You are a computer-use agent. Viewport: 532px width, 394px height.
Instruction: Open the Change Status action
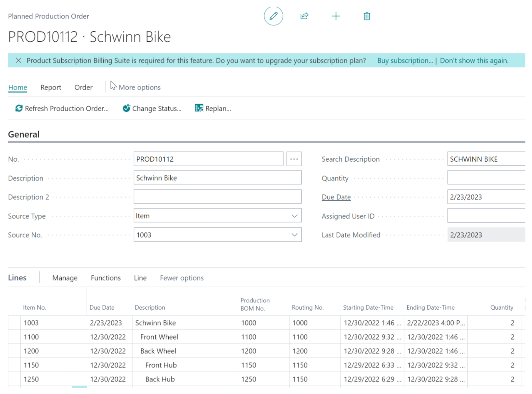(x=152, y=108)
